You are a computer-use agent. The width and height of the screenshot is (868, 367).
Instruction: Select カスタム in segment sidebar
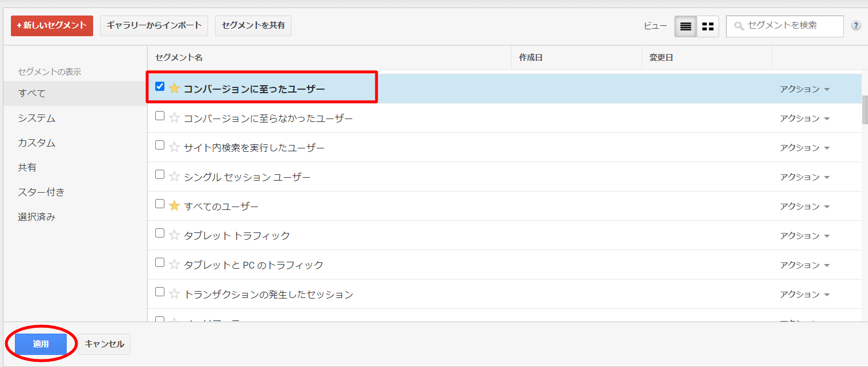click(37, 143)
